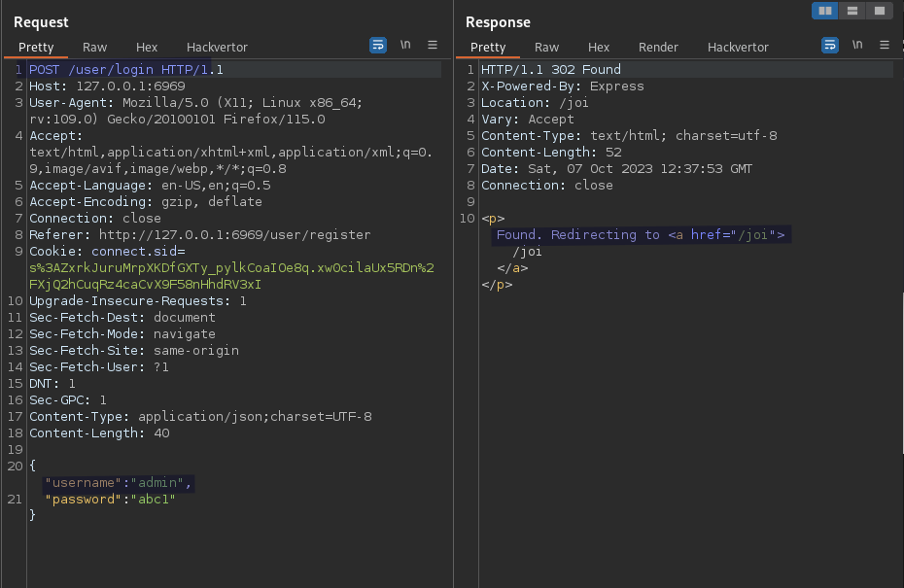Click the "Sec-GPC: 1" header
The height and width of the screenshot is (588, 904).
[68, 400]
